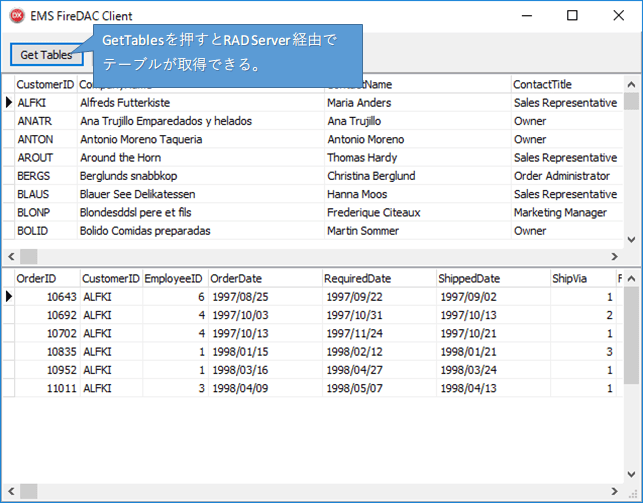The width and height of the screenshot is (643, 503).
Task: Click the orders grid scroll right arrow
Action: coord(614,491)
